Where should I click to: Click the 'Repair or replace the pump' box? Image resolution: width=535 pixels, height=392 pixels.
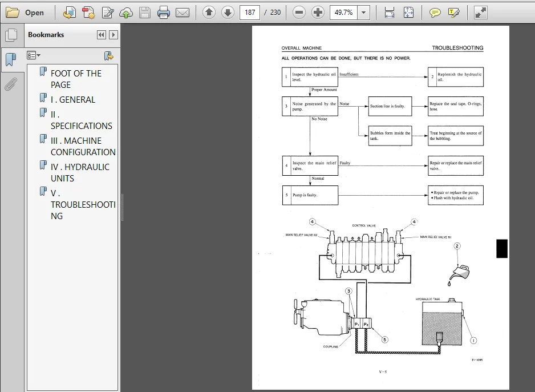(456, 195)
